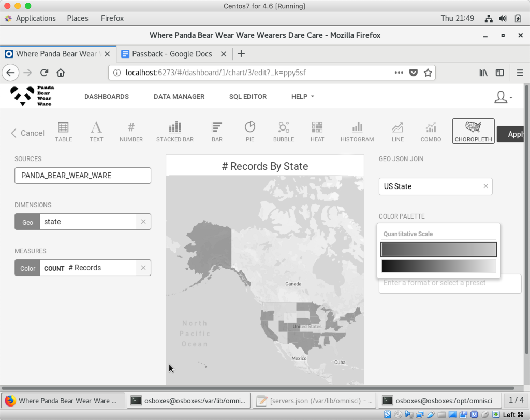The width and height of the screenshot is (530, 420).
Task: Click the Number chart type icon
Action: (131, 132)
